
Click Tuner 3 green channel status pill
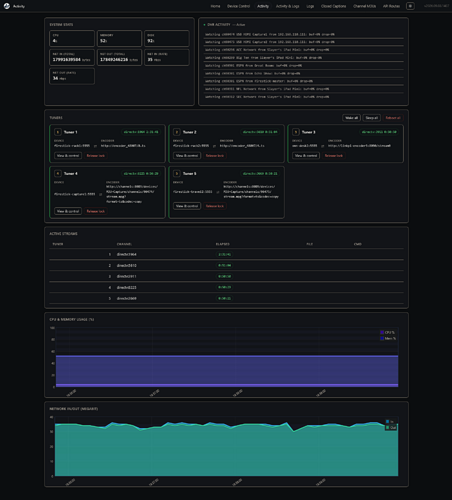click(x=379, y=132)
